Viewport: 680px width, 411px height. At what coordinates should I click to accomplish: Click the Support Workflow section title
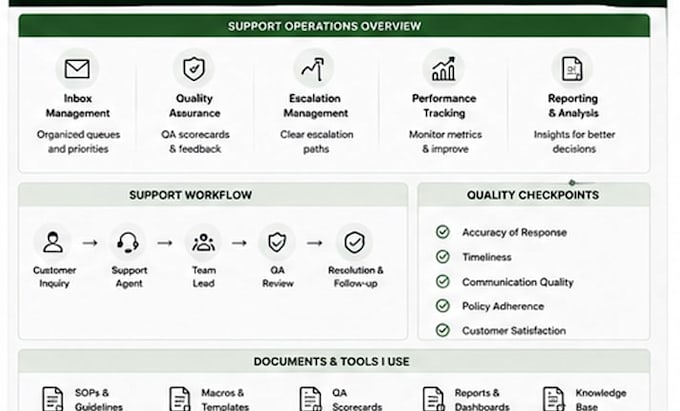point(190,195)
